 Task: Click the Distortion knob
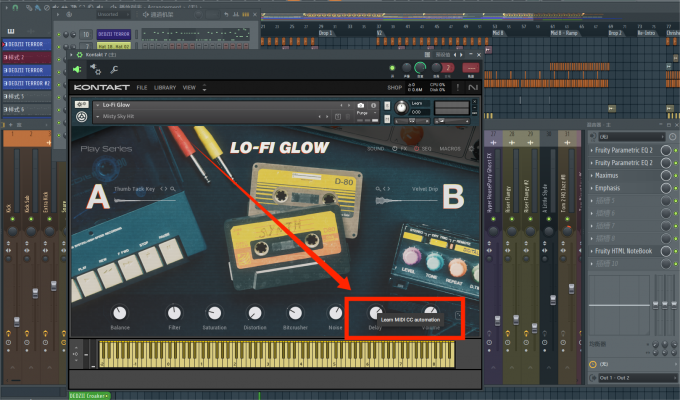pyautogui.click(x=255, y=313)
